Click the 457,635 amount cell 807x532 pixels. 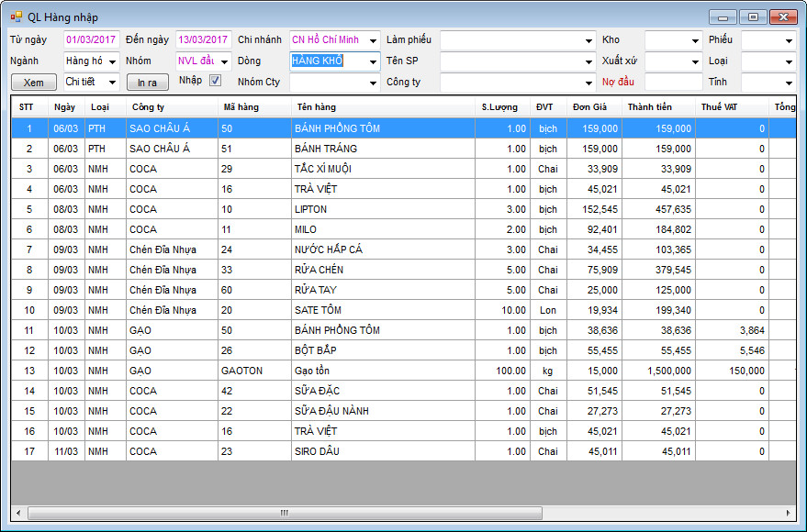pos(658,209)
